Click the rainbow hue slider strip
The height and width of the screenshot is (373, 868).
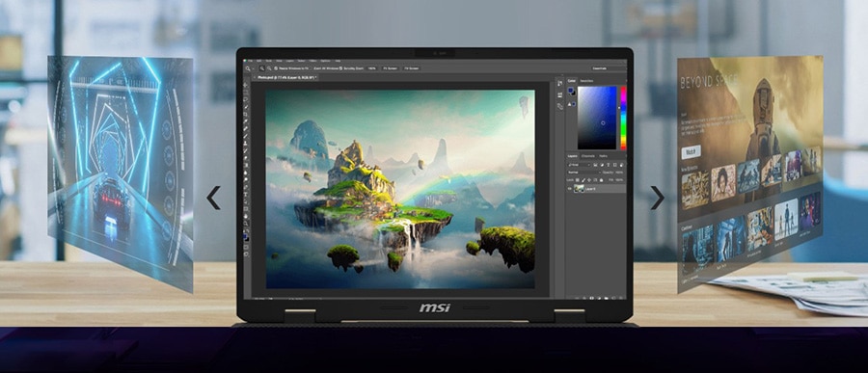tap(623, 118)
